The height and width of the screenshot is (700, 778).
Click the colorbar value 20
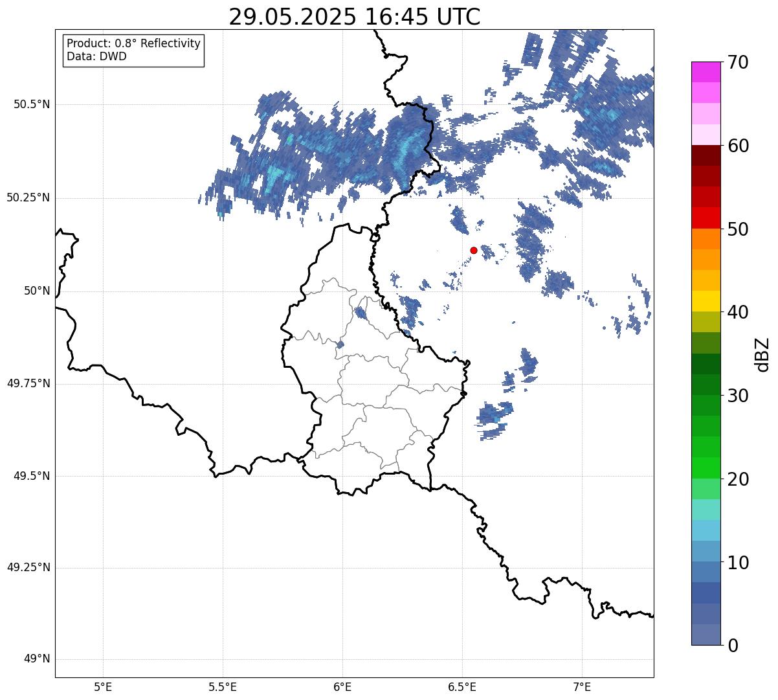pos(738,479)
